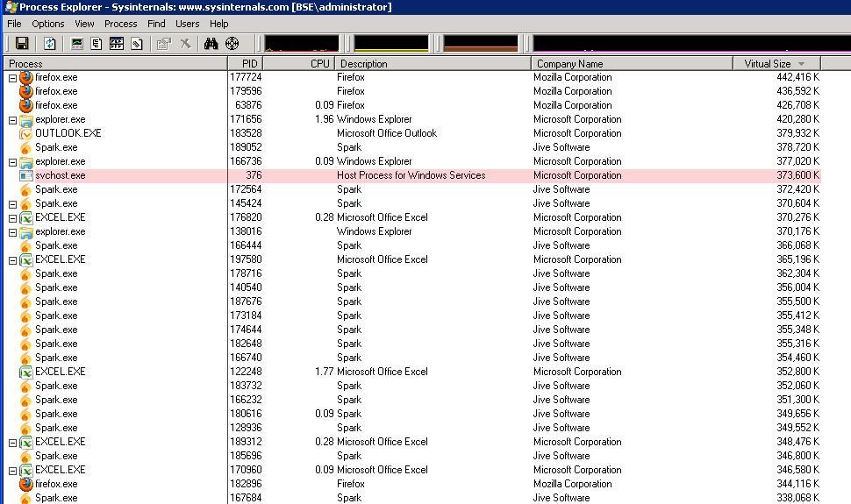Sort by the Process column header
This screenshot has width=851, height=504.
coord(115,63)
